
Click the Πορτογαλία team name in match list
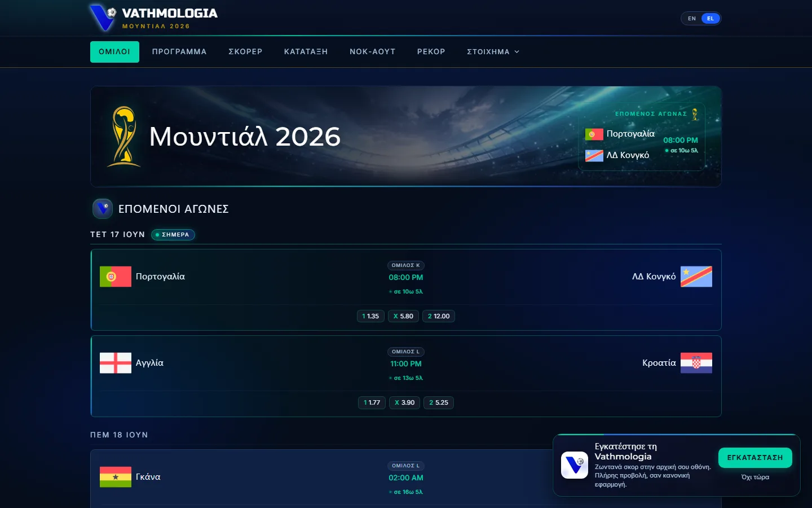pyautogui.click(x=160, y=277)
